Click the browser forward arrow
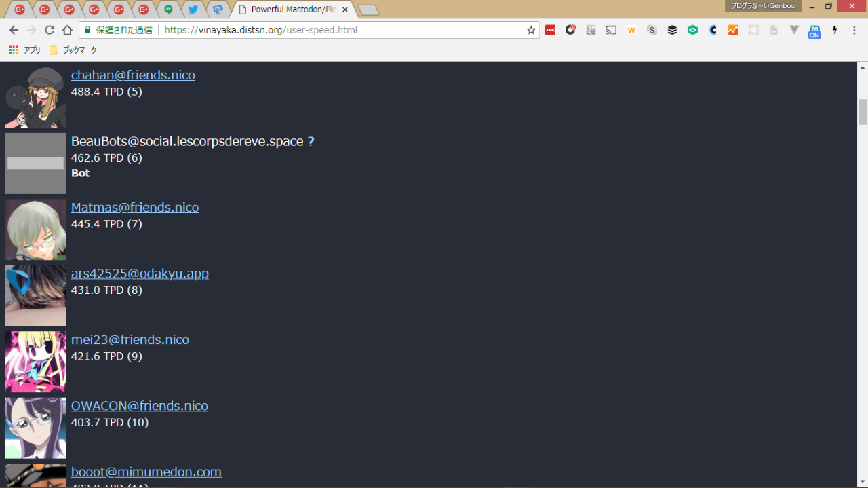The width and height of the screenshot is (868, 488). 31,30
